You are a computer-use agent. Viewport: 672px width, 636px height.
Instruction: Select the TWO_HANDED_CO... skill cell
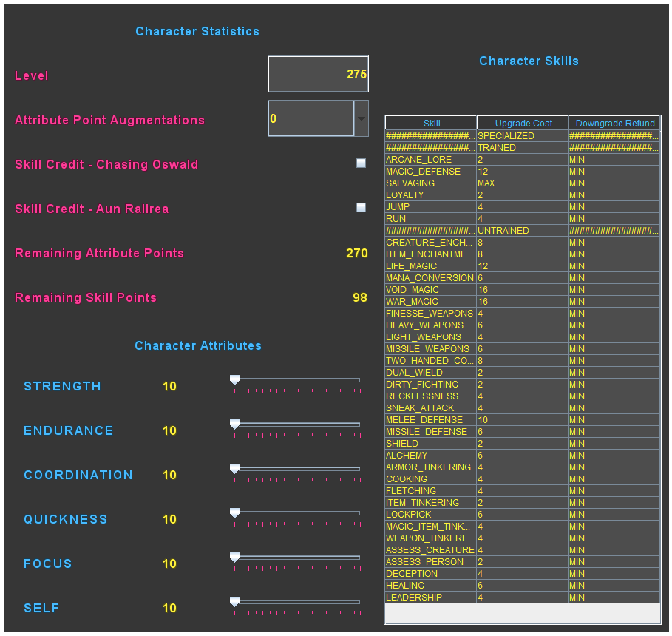(x=431, y=361)
